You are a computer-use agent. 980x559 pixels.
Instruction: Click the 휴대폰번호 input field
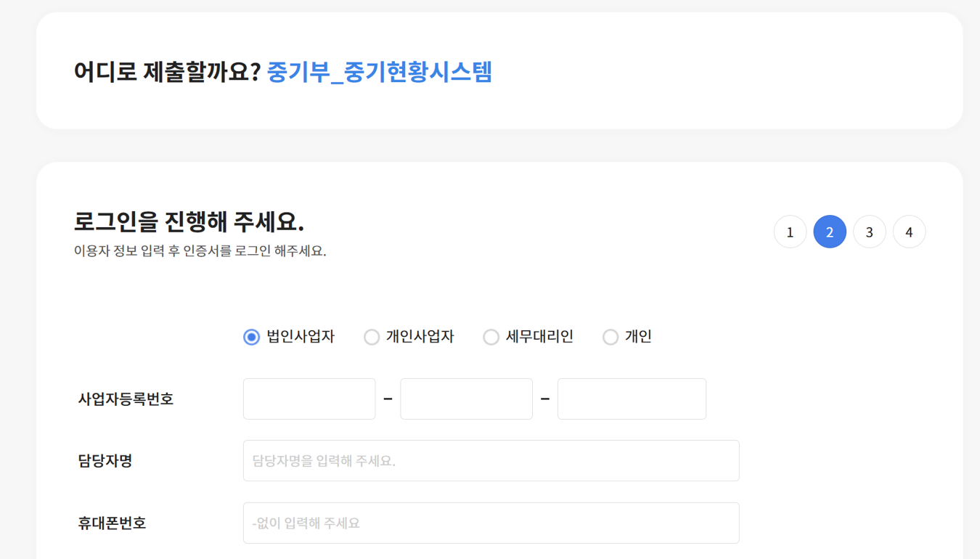491,523
